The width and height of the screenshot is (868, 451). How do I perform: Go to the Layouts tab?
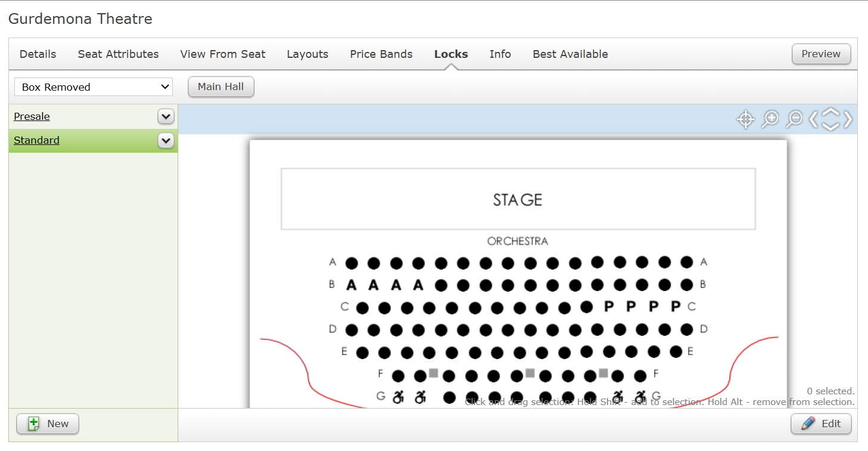tap(308, 54)
